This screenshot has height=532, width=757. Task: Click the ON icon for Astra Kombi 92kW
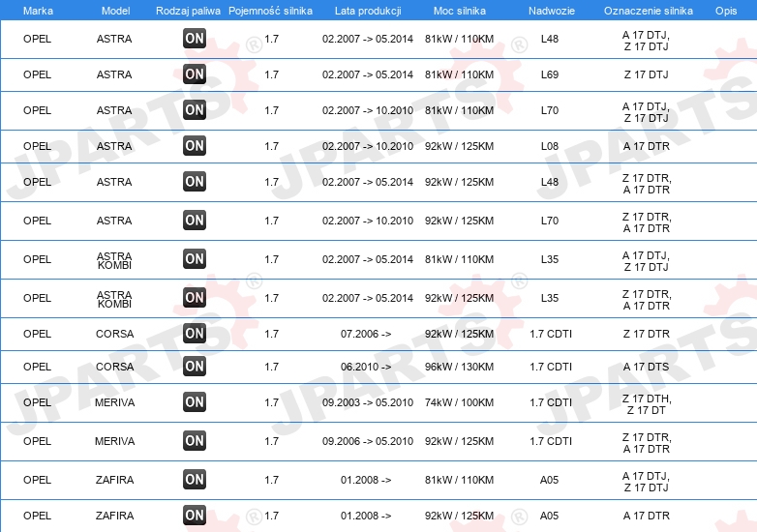point(195,298)
